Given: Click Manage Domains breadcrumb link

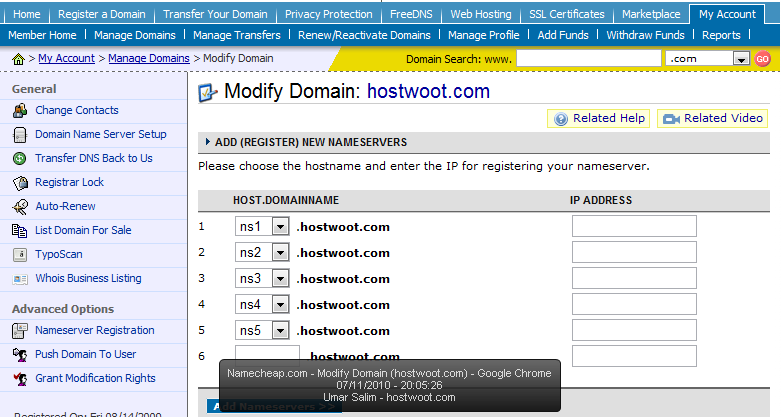Looking at the screenshot, I should click(149, 58).
